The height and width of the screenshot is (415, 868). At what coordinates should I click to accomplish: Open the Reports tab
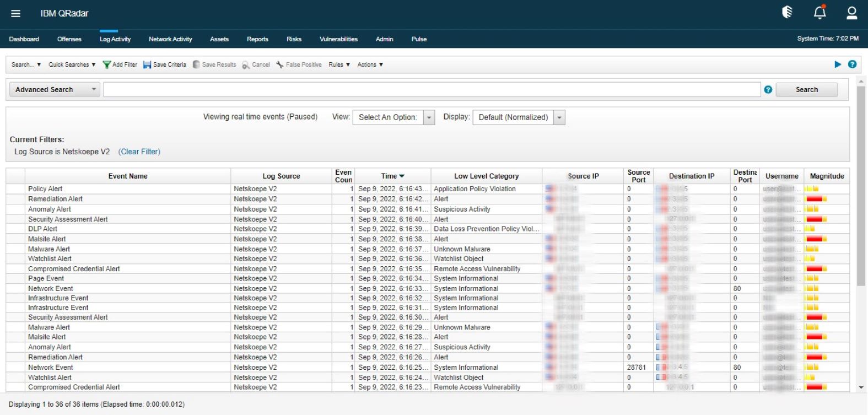[x=257, y=39]
